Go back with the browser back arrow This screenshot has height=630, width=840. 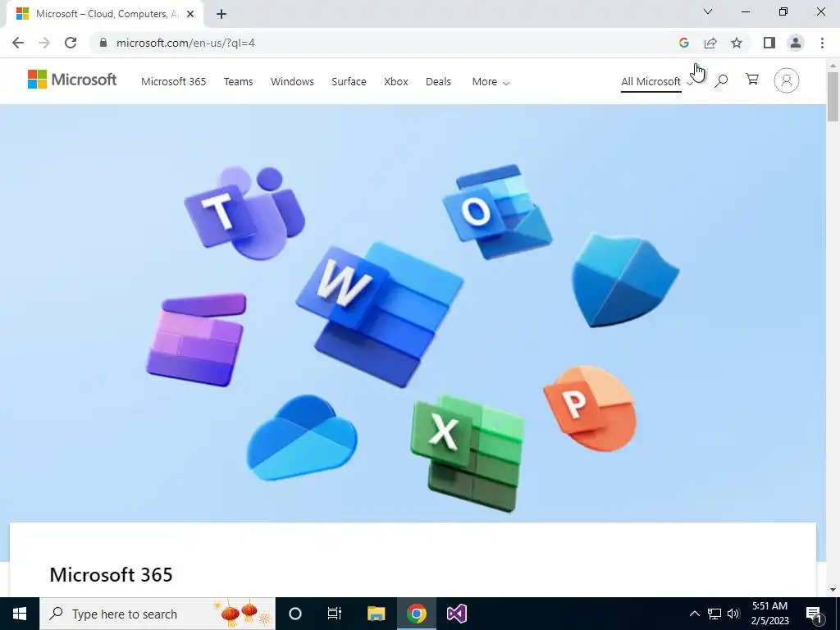click(18, 43)
